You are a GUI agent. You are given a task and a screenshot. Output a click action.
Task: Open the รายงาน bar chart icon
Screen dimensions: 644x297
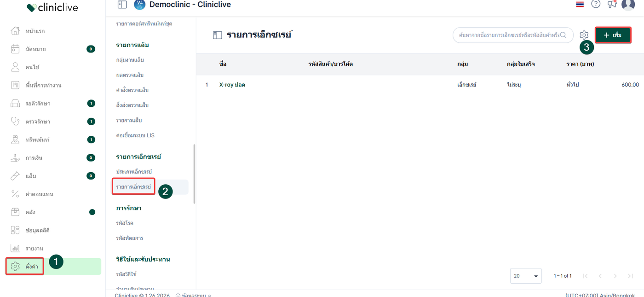[x=15, y=248]
